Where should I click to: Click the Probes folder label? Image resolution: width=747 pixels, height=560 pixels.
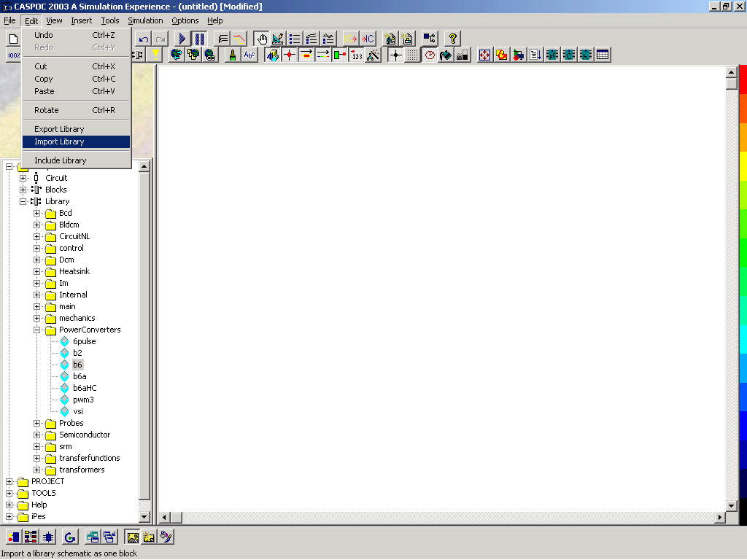71,424
